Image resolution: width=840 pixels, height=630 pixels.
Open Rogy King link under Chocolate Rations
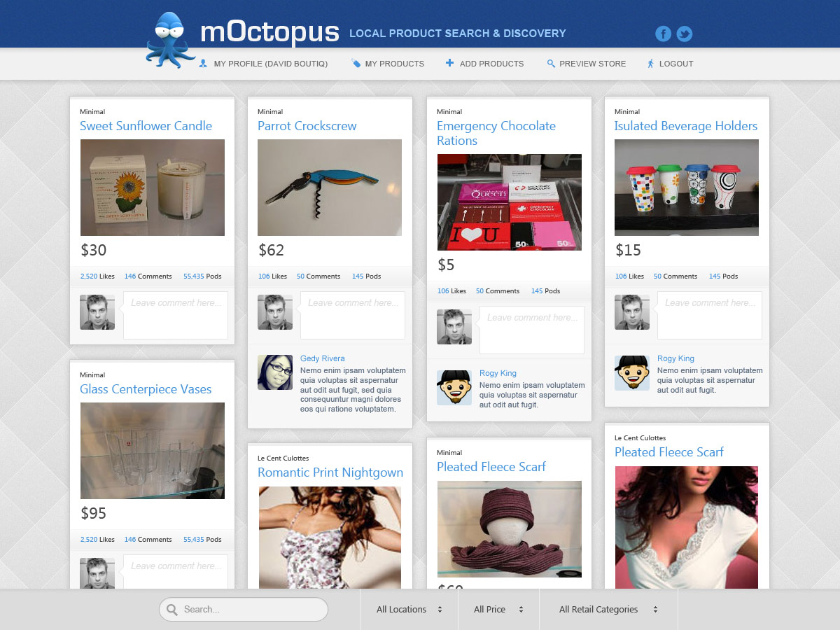(x=498, y=373)
